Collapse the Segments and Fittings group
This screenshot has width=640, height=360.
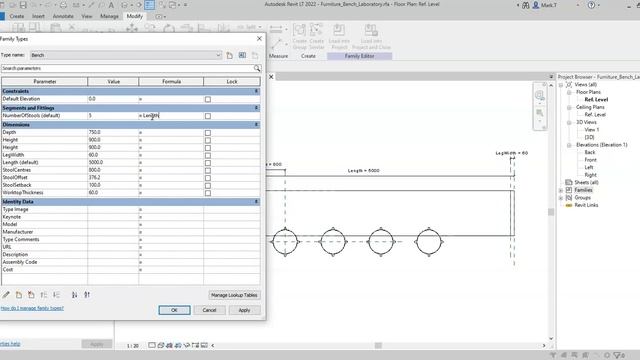tap(256, 108)
